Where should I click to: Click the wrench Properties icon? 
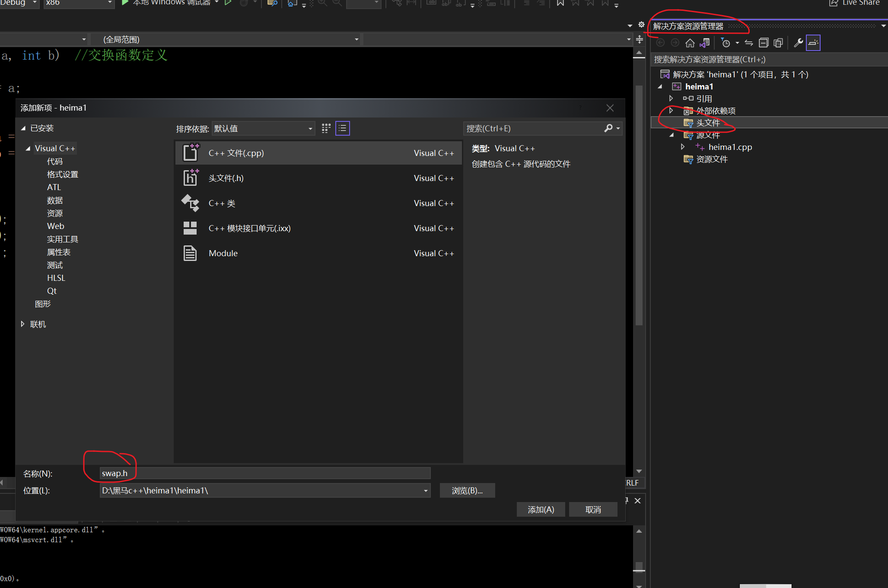click(x=798, y=43)
